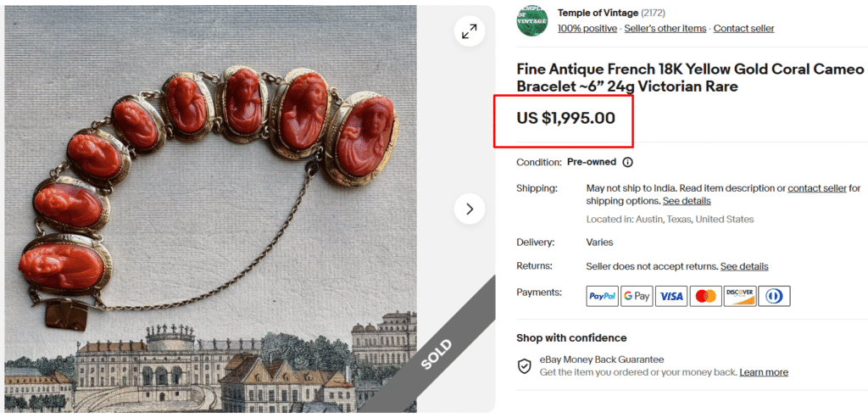Open Temple of Vintage seller name

pyautogui.click(x=598, y=13)
